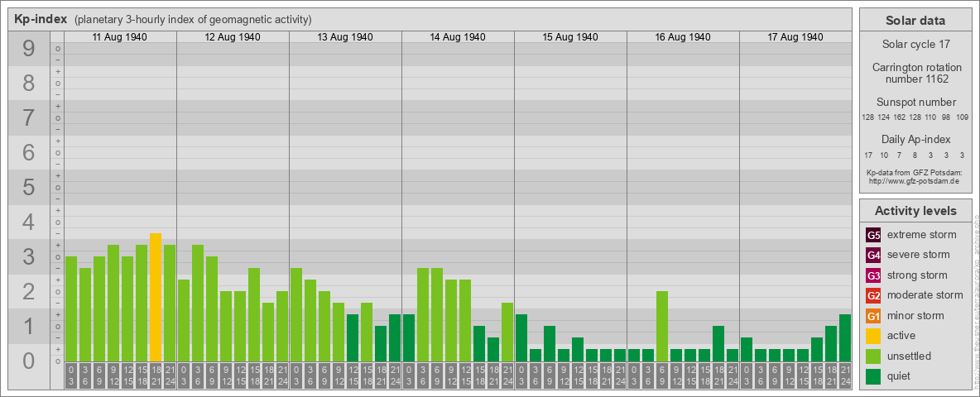Click the Sunspot number label

(x=916, y=103)
